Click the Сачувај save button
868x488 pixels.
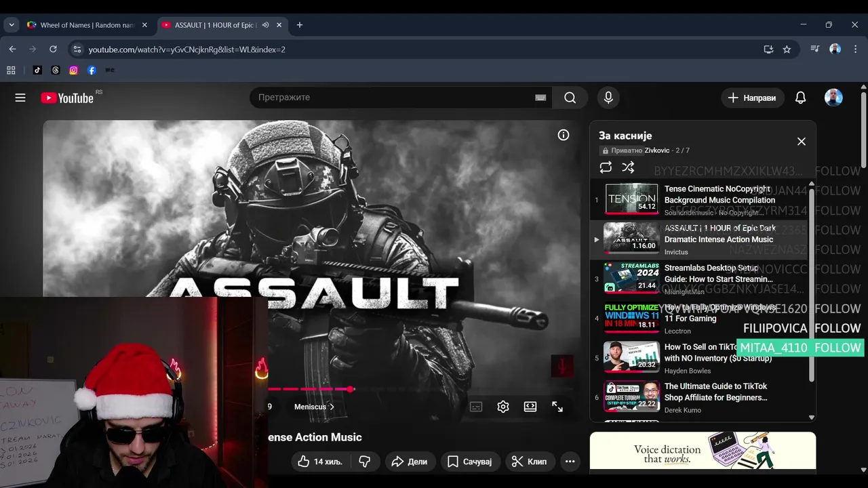click(470, 462)
